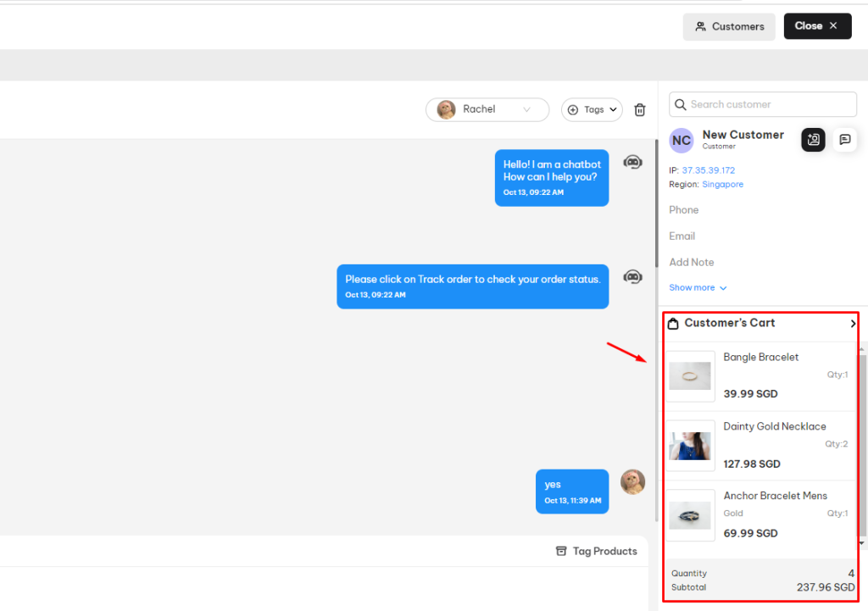Click the plus circle icon in Tags
868x611 pixels.
tap(573, 109)
